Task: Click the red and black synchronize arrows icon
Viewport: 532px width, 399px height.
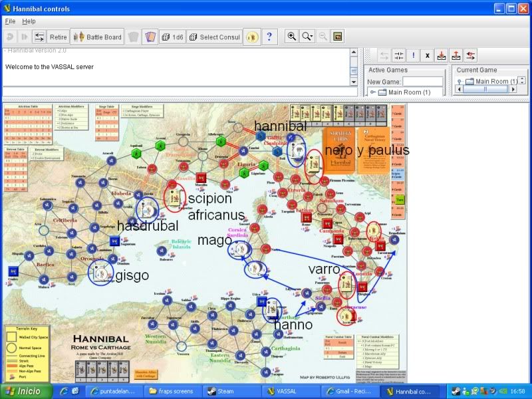Action: (470, 56)
